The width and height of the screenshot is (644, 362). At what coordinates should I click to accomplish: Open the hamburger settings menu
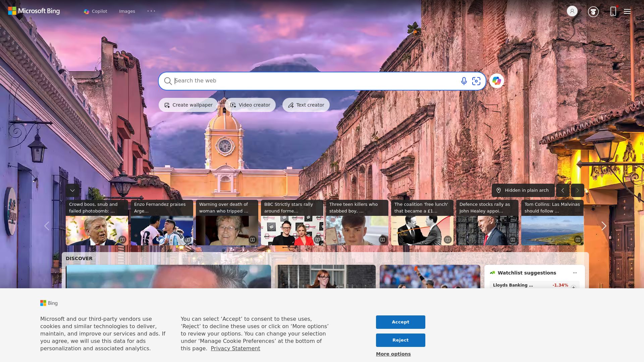[x=627, y=11]
